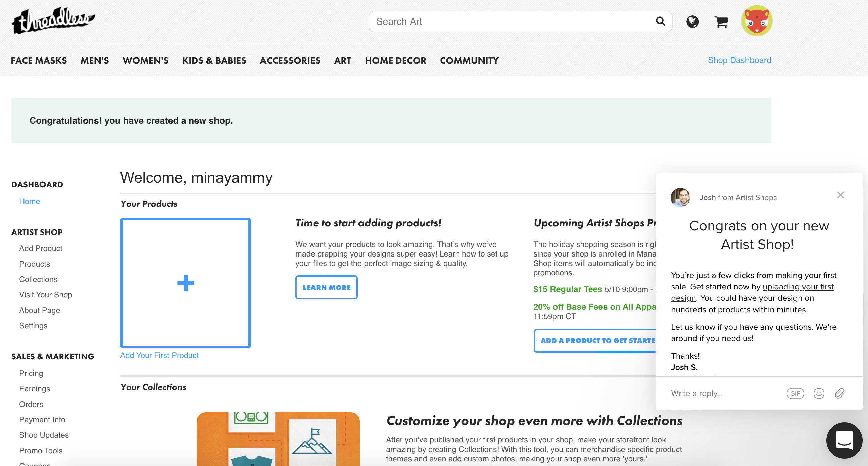Click the GIF icon in chat reply
The width and height of the screenshot is (868, 466).
pyautogui.click(x=795, y=393)
